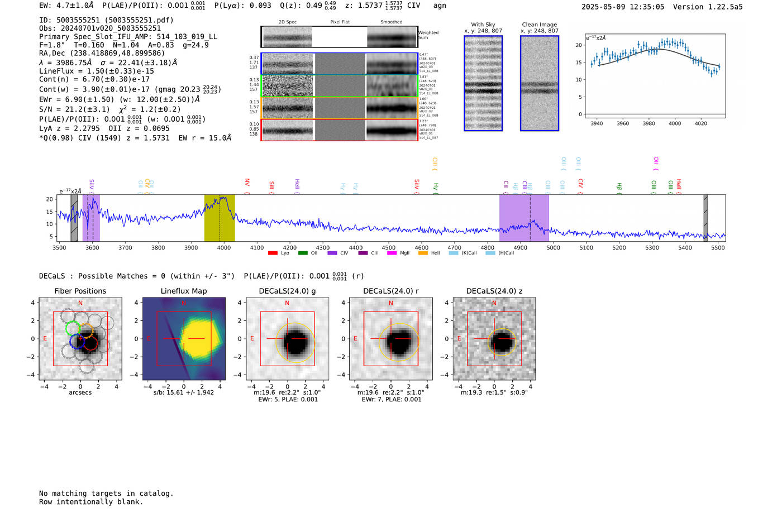The height and width of the screenshot is (532, 782).
Task: Select the Weighted Sum 2D spectrum row
Action: click(x=340, y=37)
